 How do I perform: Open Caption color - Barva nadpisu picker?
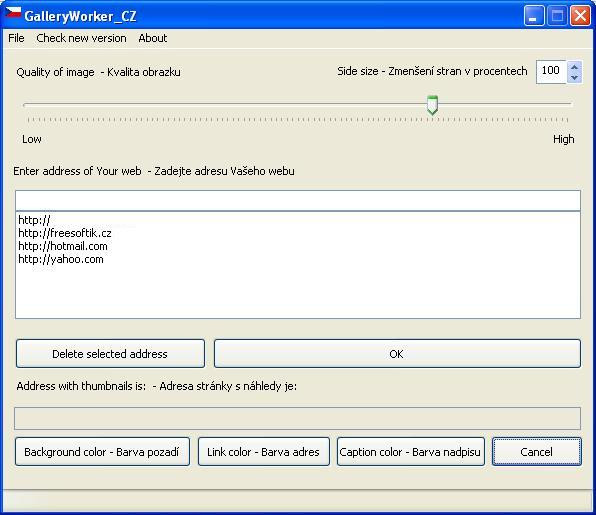[x=411, y=452]
